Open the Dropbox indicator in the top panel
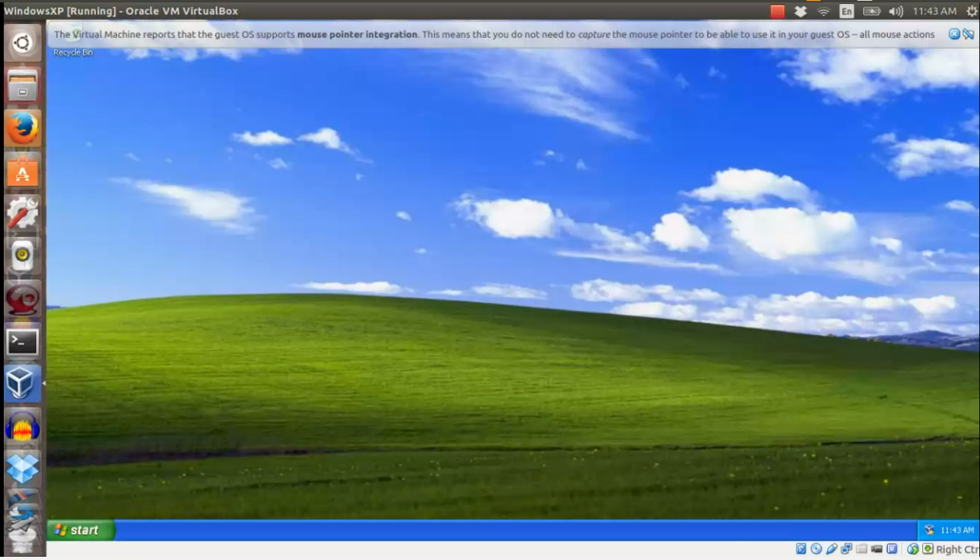Image resolution: width=980 pixels, height=560 pixels. pyautogui.click(x=801, y=11)
